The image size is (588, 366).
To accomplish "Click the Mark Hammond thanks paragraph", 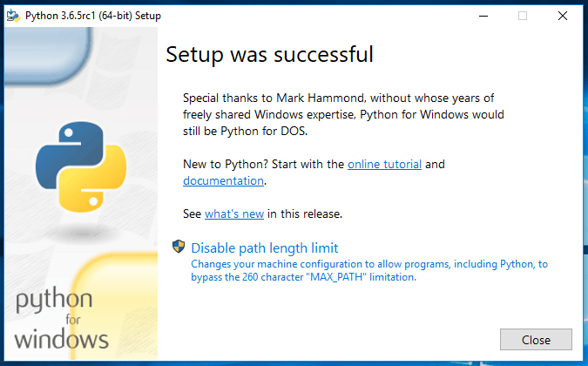I will [x=343, y=114].
